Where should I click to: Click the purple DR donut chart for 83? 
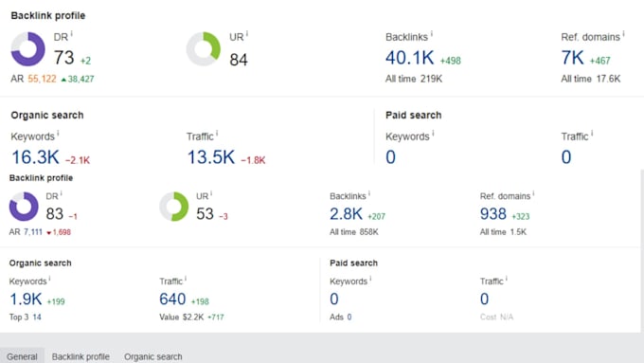24,207
